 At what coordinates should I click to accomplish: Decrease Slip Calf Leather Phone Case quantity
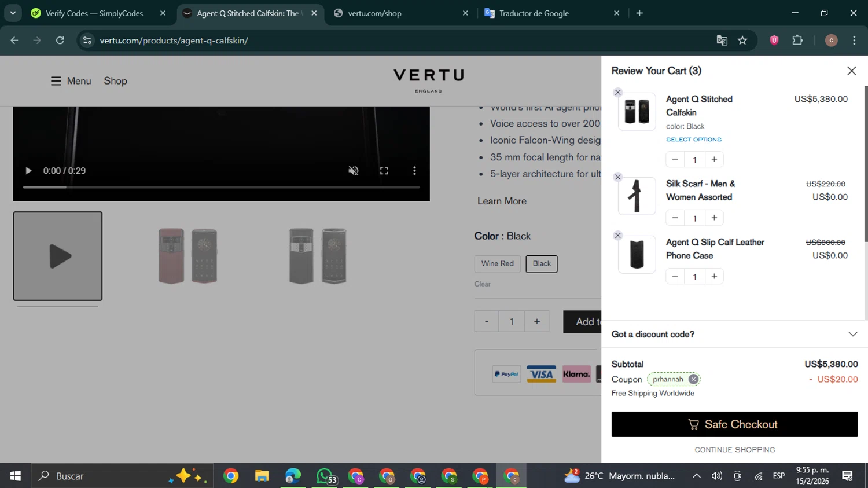click(x=675, y=276)
